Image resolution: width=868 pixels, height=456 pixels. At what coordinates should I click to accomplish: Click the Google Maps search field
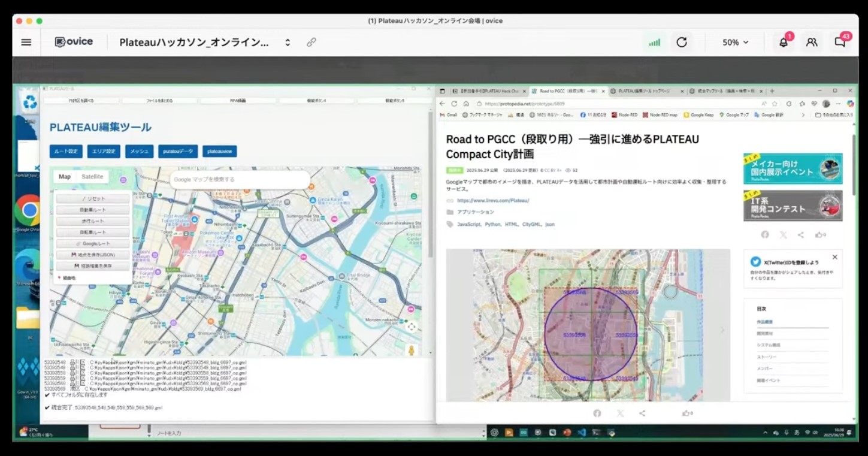point(240,179)
